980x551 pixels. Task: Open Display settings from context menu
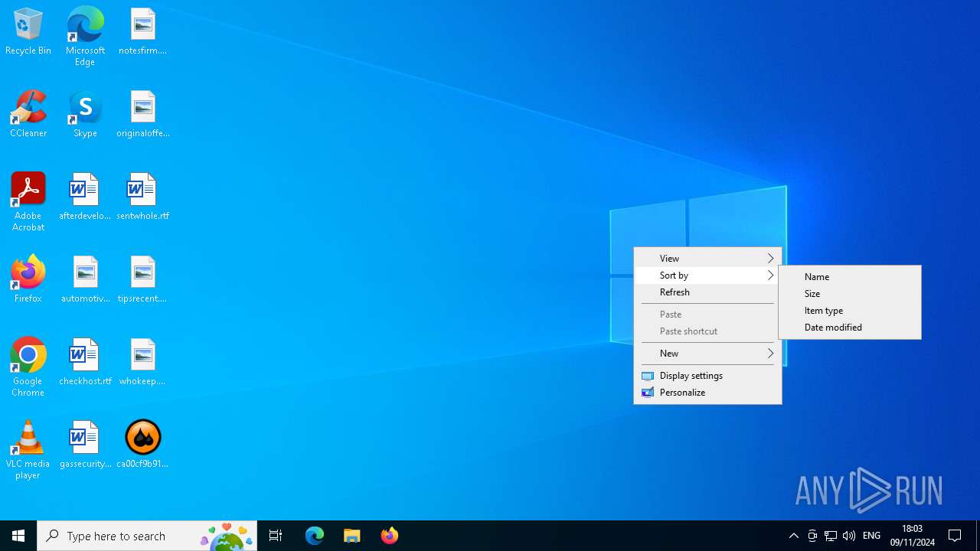pos(707,376)
